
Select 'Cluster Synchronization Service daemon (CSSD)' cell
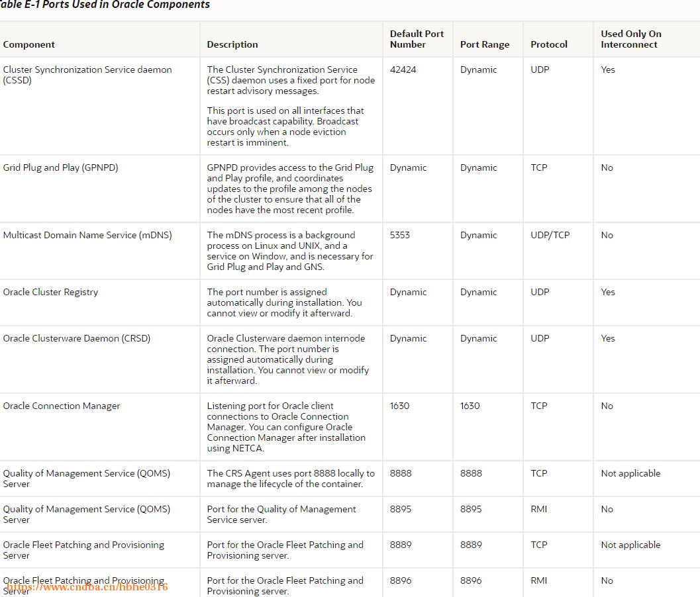(x=87, y=75)
